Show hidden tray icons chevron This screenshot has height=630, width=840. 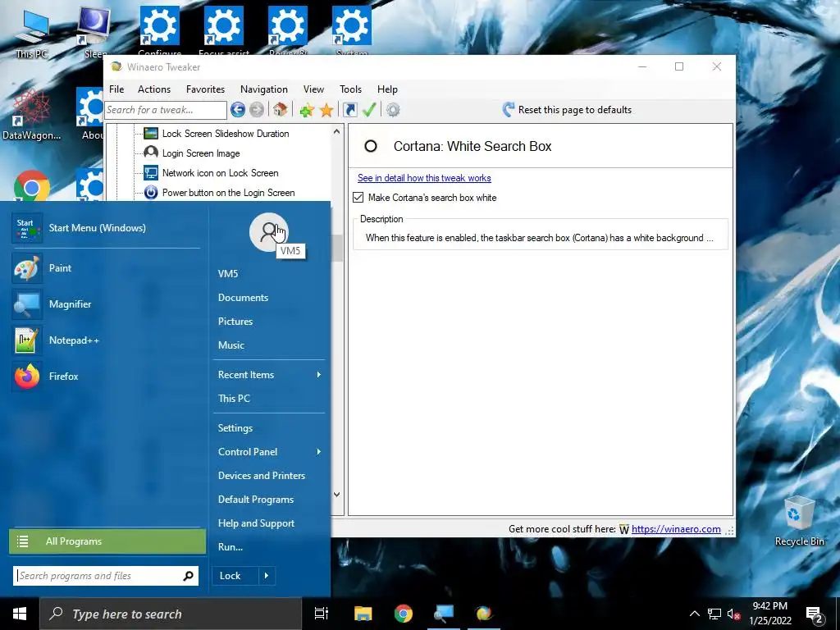(x=694, y=614)
